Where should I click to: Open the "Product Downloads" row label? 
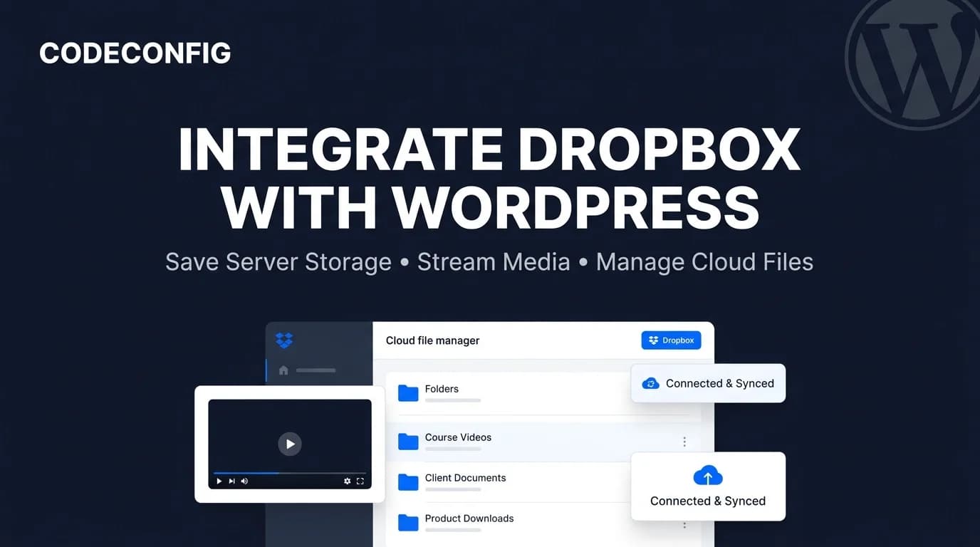point(469,519)
